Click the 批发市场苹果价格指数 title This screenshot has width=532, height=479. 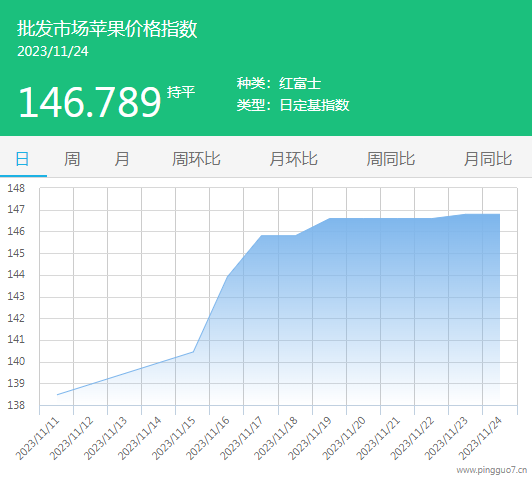pyautogui.click(x=107, y=28)
